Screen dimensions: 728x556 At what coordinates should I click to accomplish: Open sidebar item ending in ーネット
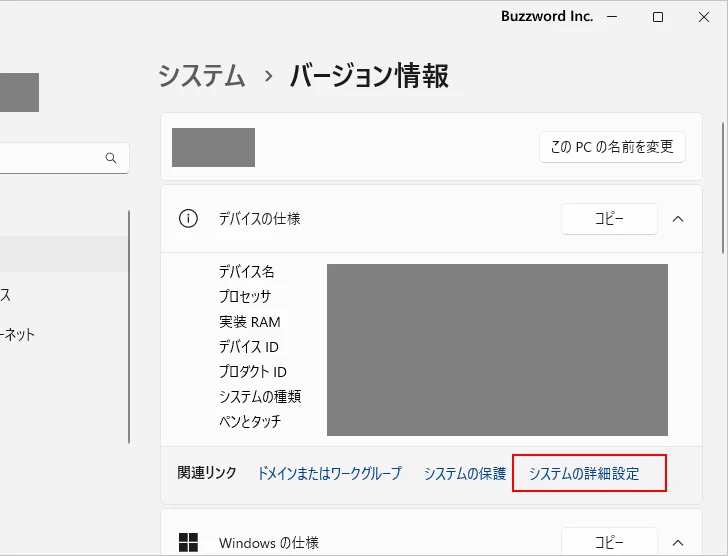17,335
